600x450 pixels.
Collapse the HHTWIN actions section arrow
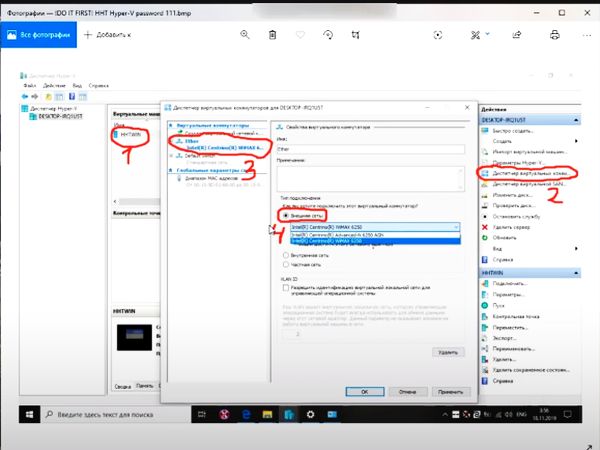tap(576, 273)
